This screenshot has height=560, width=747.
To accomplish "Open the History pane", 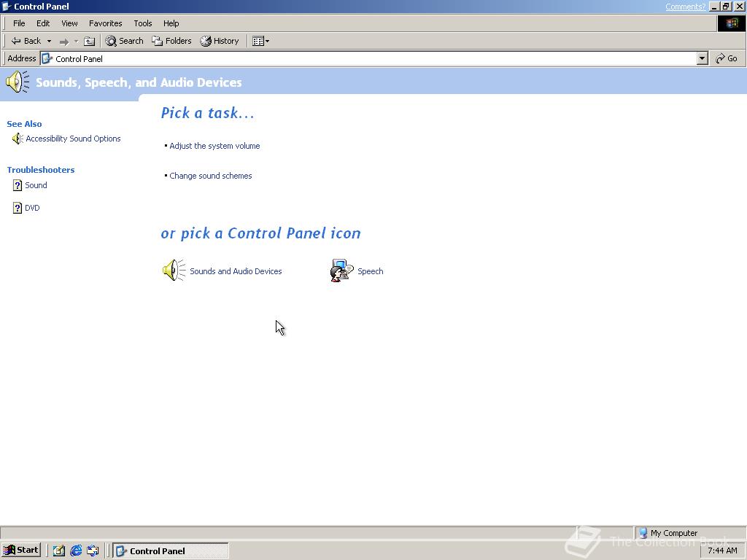I will coord(220,41).
